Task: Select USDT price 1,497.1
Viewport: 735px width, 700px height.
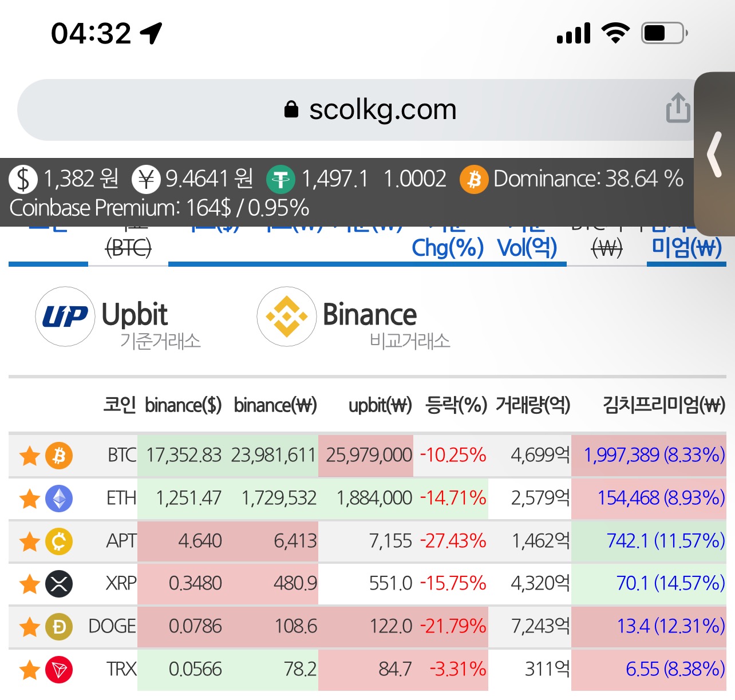Action: [335, 179]
